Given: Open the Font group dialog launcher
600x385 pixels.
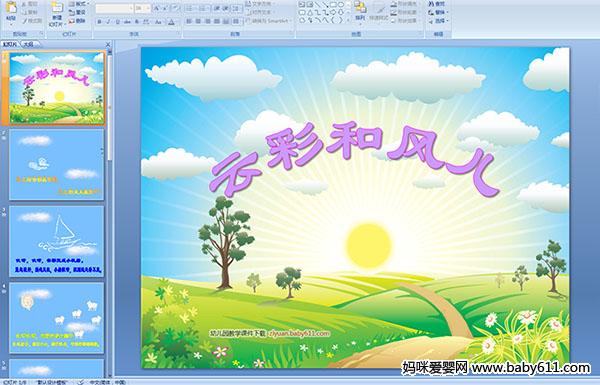Looking at the screenshot, I should tap(178, 34).
